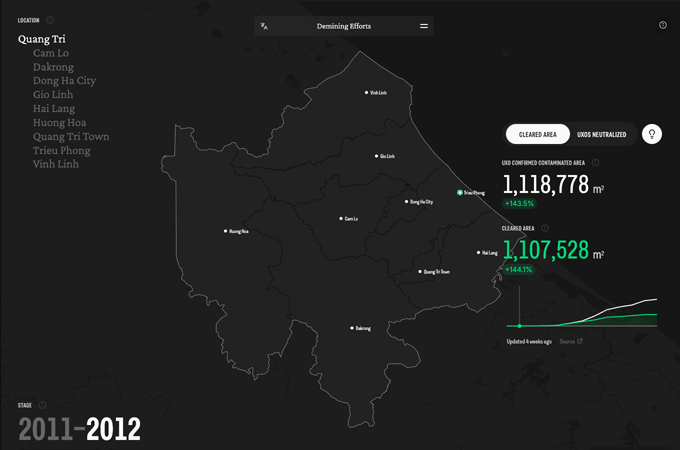This screenshot has height=450, width=680.
Task: Click the 1,118,778 contaminated area value
Action: [546, 185]
